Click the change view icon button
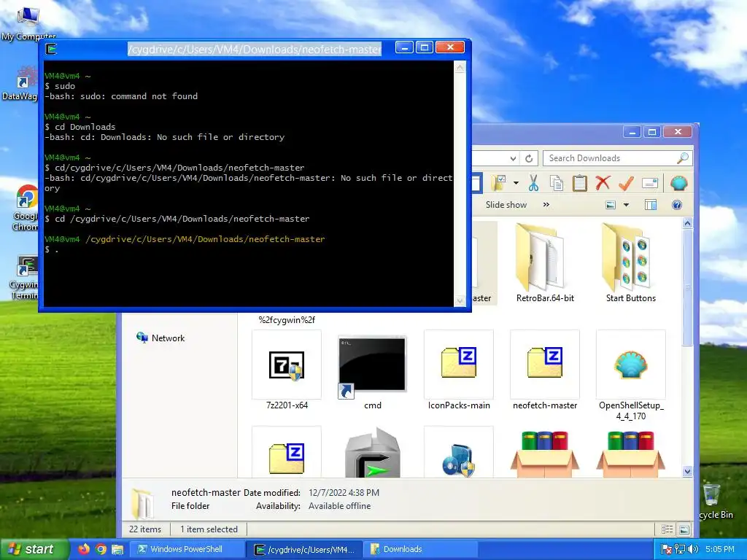This screenshot has height=560, width=747. [611, 205]
